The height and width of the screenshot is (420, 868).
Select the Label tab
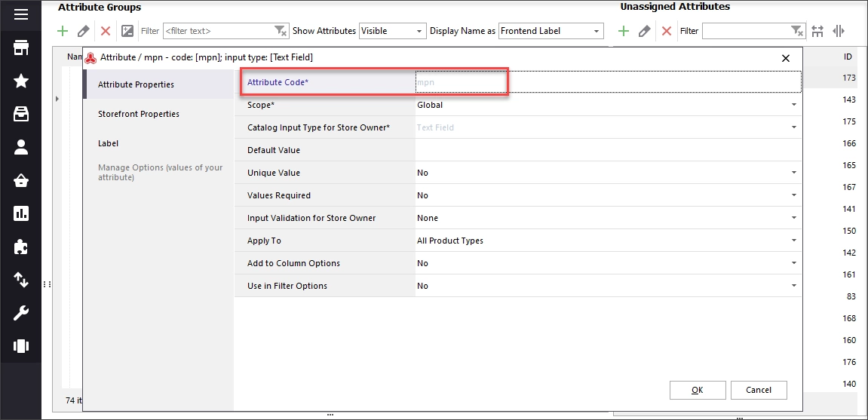pos(108,143)
